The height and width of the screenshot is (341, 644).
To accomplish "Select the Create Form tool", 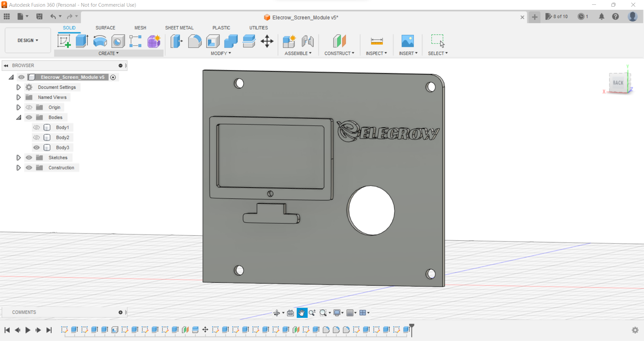I will point(154,41).
